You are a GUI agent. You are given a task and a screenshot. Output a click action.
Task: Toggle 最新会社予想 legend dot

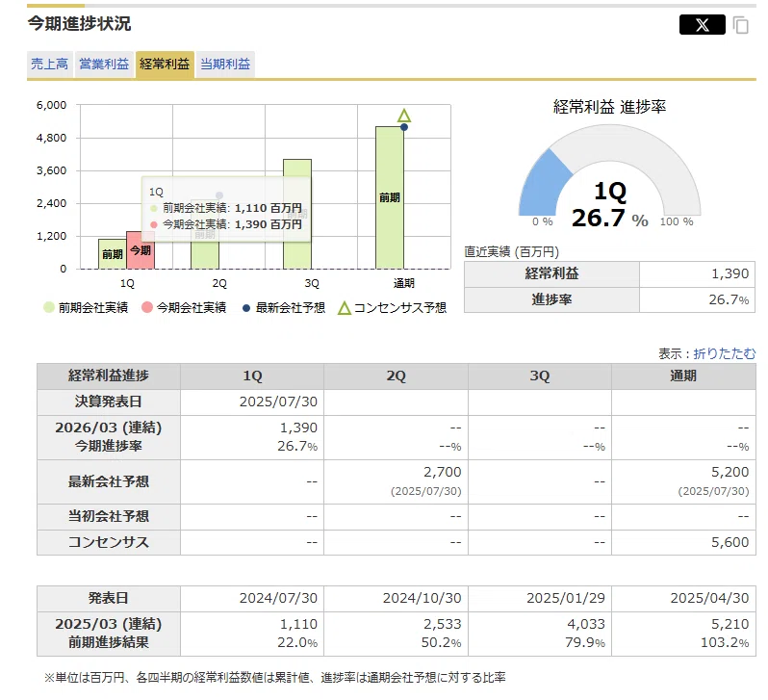(246, 308)
